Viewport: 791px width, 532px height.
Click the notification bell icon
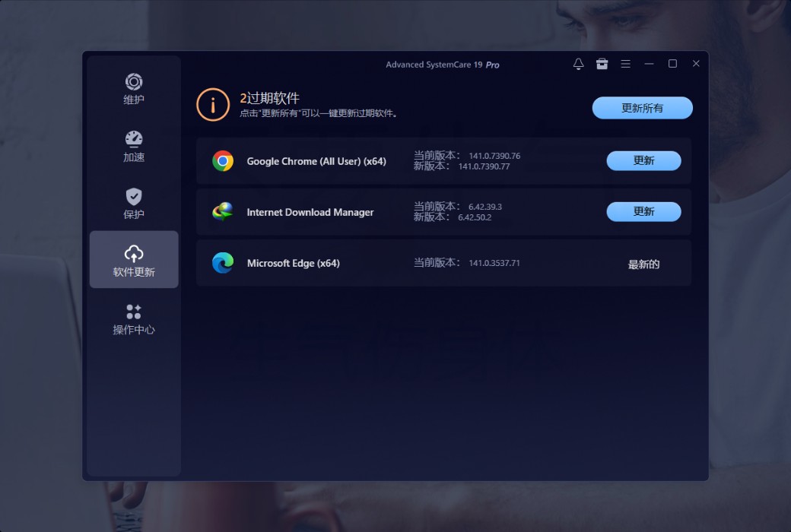click(578, 64)
